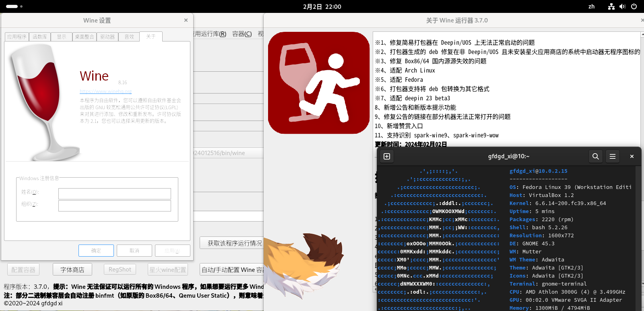Click changelog line '4、适配 Arch Linux'

(405, 70)
